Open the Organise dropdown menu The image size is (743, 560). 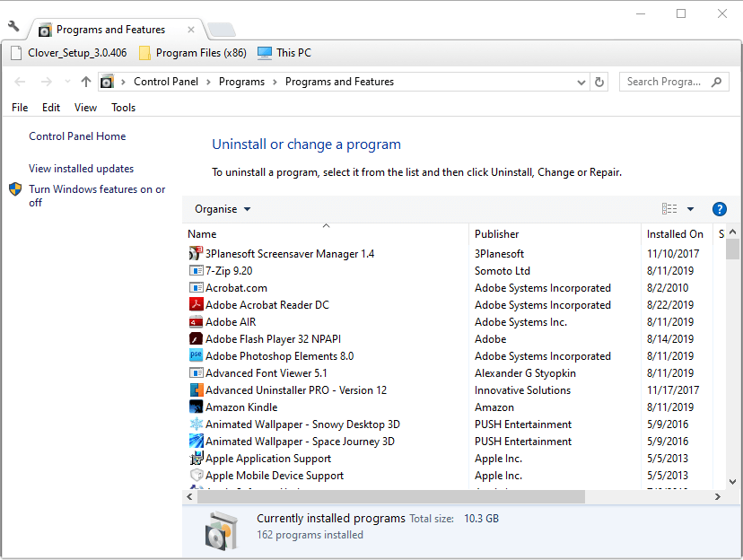(x=221, y=208)
